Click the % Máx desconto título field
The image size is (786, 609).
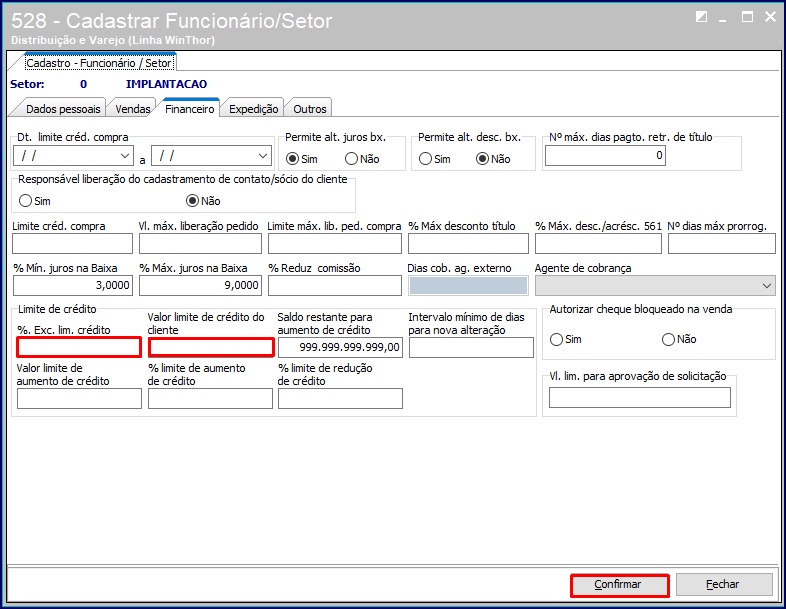click(468, 244)
